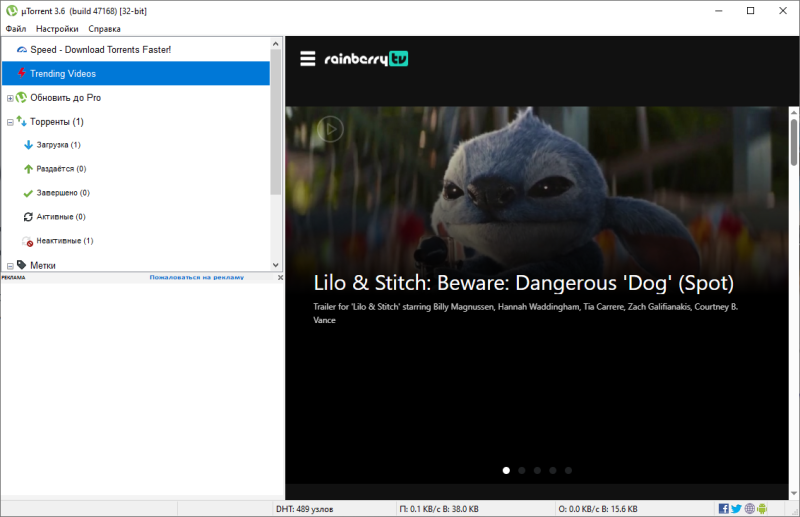Image resolution: width=800 pixels, height=517 pixels.
Task: Click the rainberry tv logo
Action: coord(366,59)
